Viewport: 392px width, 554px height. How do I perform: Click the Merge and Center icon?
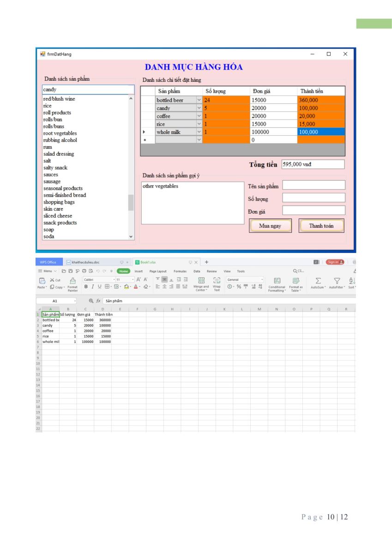coord(201,281)
